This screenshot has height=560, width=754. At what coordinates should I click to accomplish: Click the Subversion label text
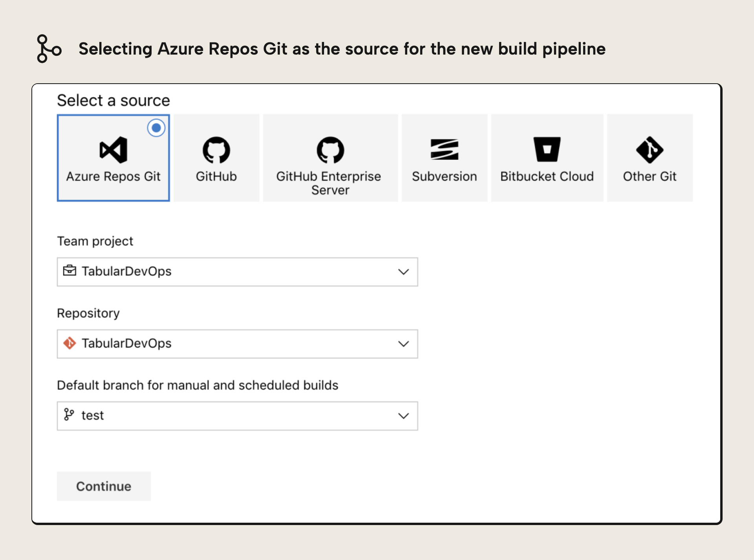point(445,176)
